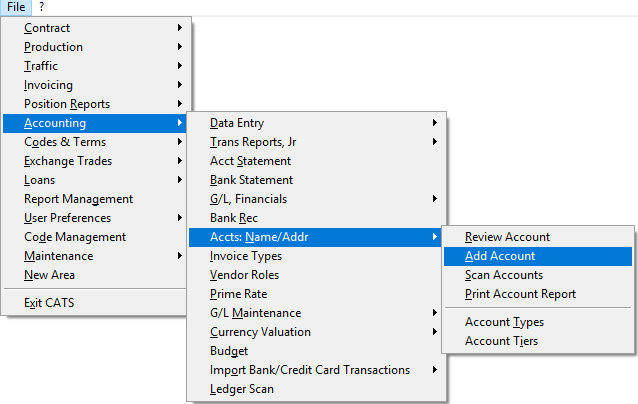Open the Position Reports submenu
Image resolution: width=638 pixels, height=404 pixels.
(x=95, y=104)
